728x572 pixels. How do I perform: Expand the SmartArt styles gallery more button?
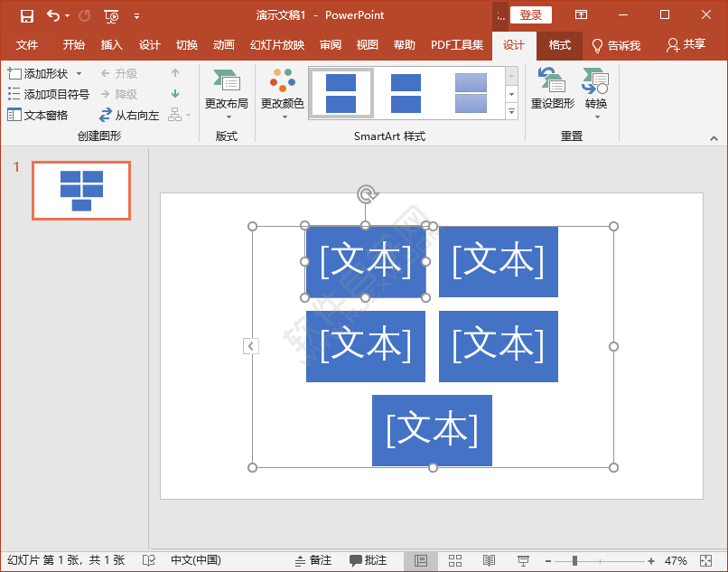tap(511, 111)
